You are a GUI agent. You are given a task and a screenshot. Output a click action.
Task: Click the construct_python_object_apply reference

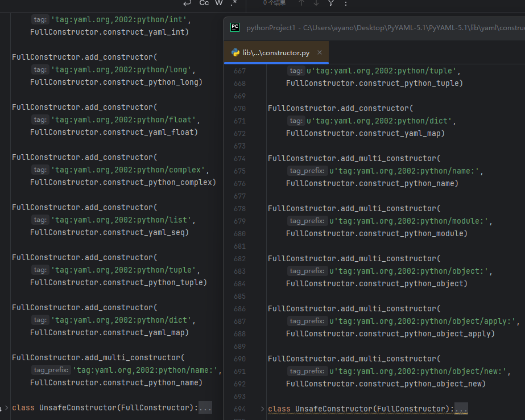click(424, 333)
